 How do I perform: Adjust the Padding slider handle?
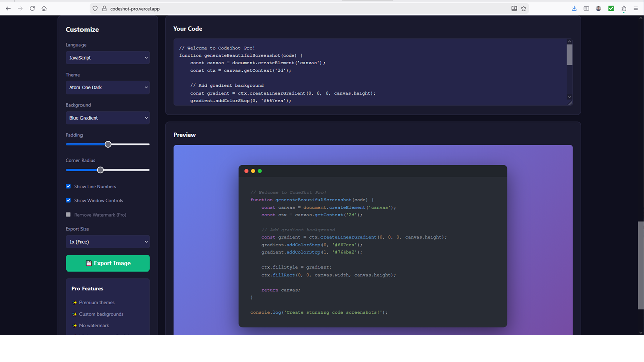(x=108, y=144)
